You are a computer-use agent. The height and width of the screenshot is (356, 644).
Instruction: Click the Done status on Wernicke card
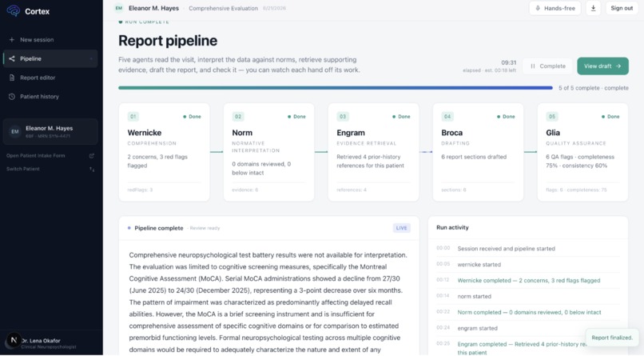tap(192, 116)
